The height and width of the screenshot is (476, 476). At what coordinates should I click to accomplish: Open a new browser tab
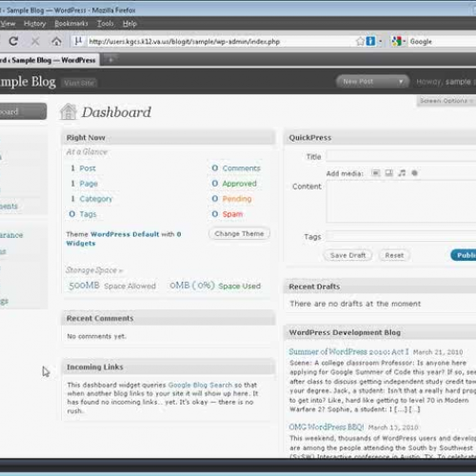110,60
